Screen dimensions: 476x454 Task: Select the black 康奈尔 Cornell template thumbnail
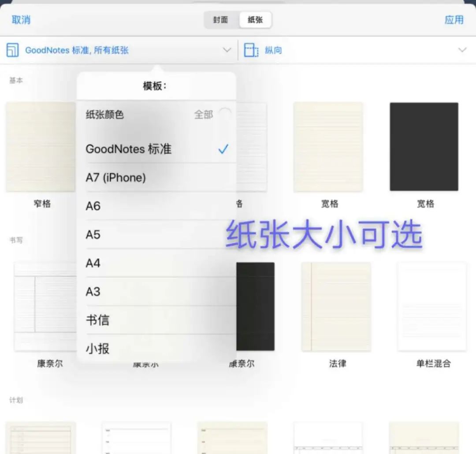click(255, 307)
